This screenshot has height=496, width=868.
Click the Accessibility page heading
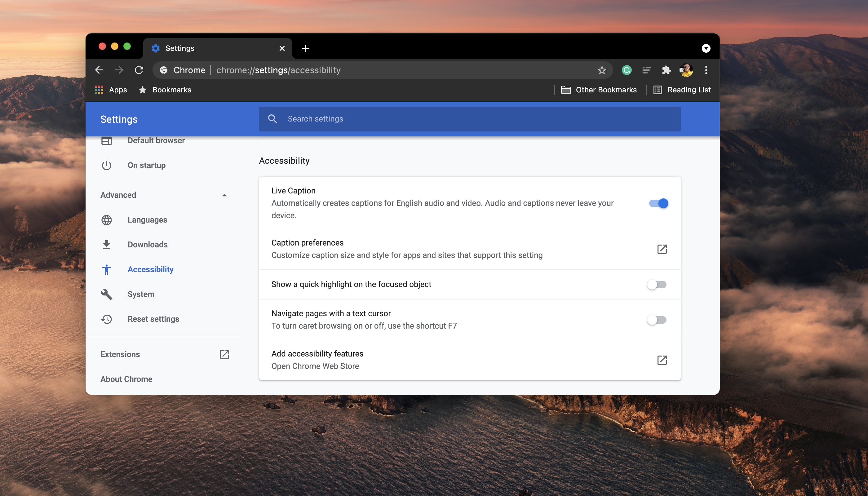click(x=284, y=161)
